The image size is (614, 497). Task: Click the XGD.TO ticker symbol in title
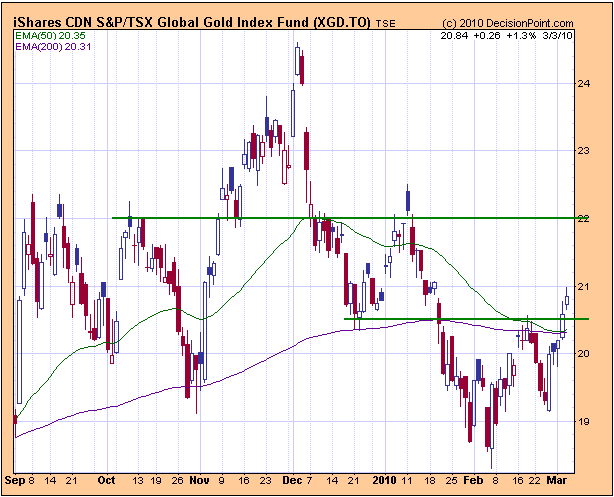[335, 20]
